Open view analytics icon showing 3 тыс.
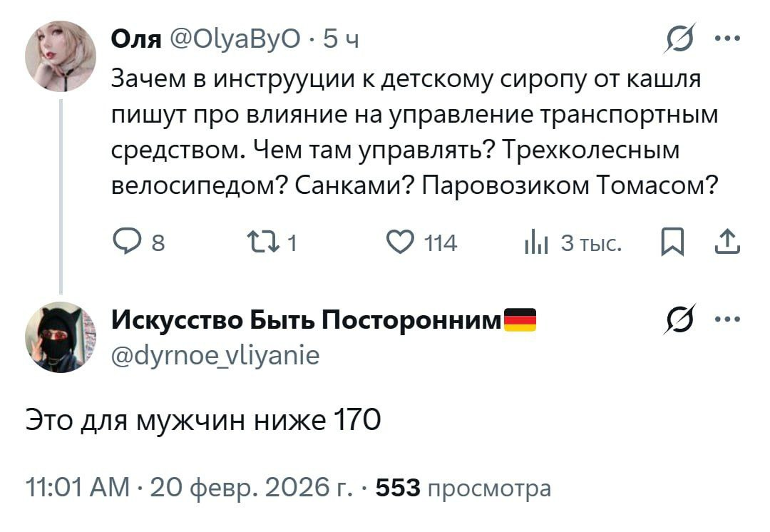The image size is (770, 532). (x=535, y=244)
